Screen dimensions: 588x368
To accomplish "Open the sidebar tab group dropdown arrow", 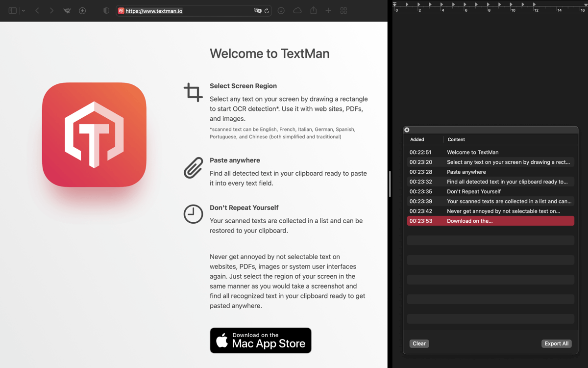I will tap(23, 11).
